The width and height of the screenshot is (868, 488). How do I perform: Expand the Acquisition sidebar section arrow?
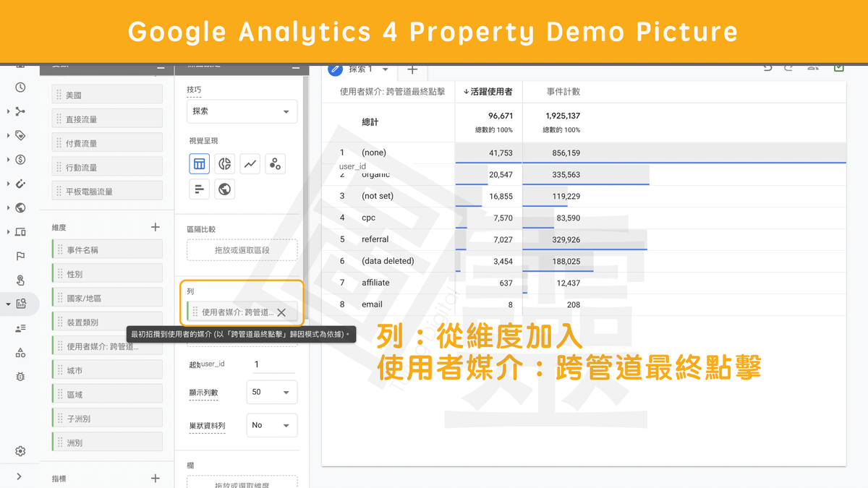point(8,111)
